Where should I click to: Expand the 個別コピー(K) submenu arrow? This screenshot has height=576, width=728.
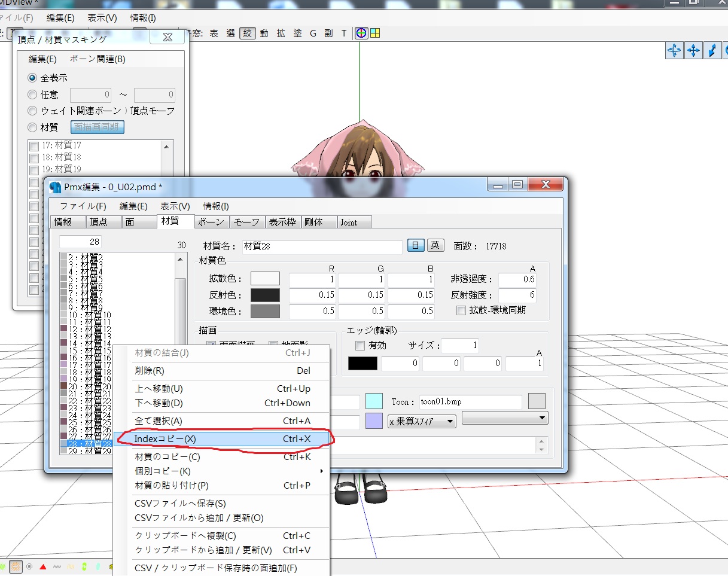coord(322,471)
